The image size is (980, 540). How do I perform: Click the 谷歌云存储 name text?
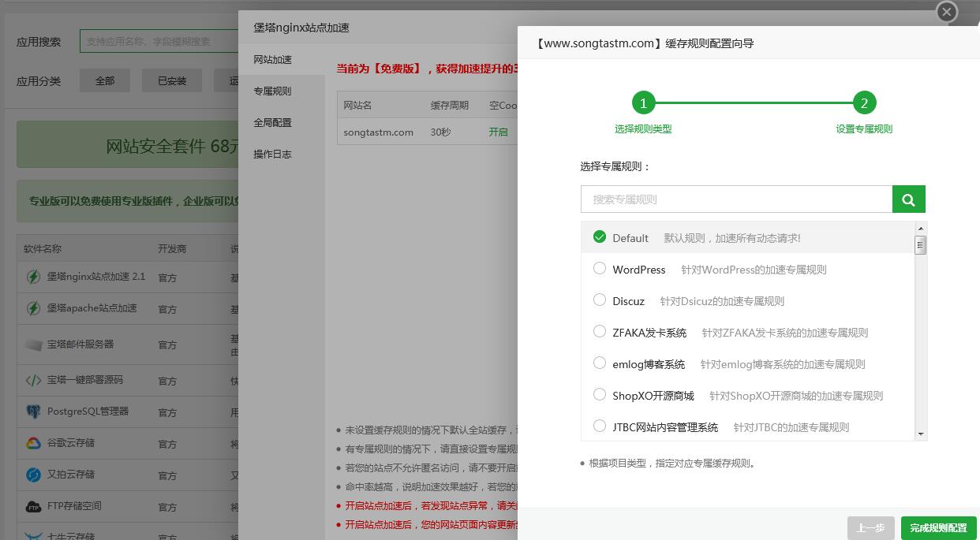pos(71,443)
